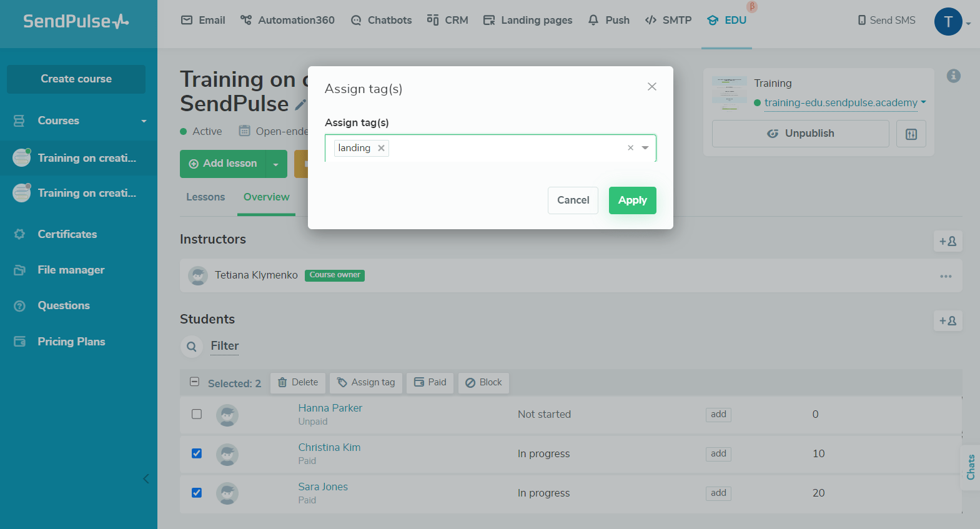Open the tag selection dropdown arrow
This screenshot has width=980, height=529.
coord(645,148)
